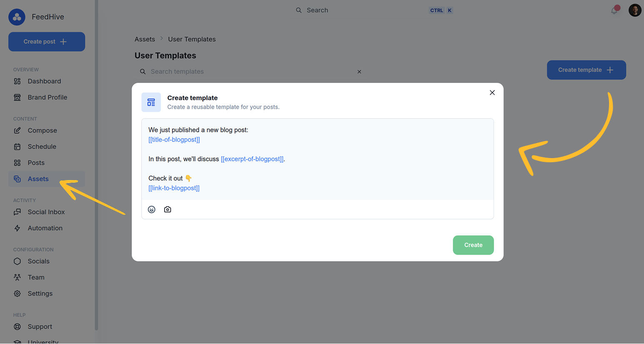
Task: Click the Create post button
Action: 47,42
